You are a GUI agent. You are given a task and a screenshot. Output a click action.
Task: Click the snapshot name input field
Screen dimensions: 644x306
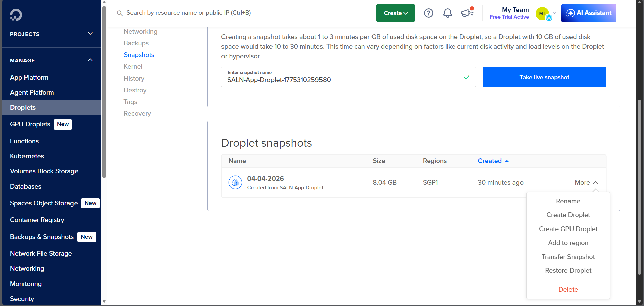click(342, 80)
